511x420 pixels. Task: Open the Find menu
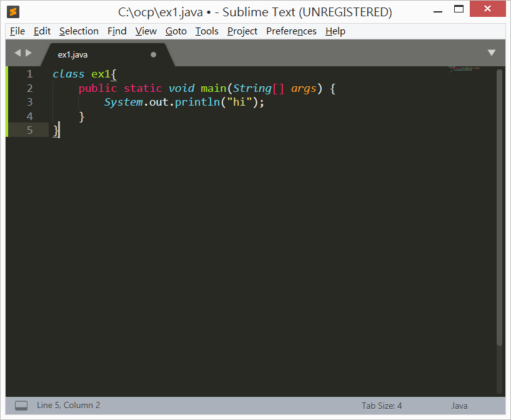(117, 31)
